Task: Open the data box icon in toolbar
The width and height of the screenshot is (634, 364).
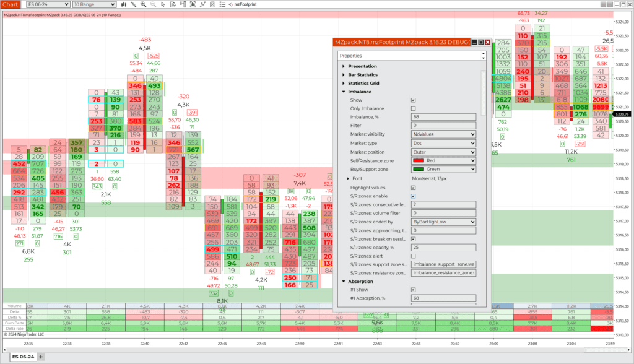Action: pyautogui.click(x=173, y=4)
